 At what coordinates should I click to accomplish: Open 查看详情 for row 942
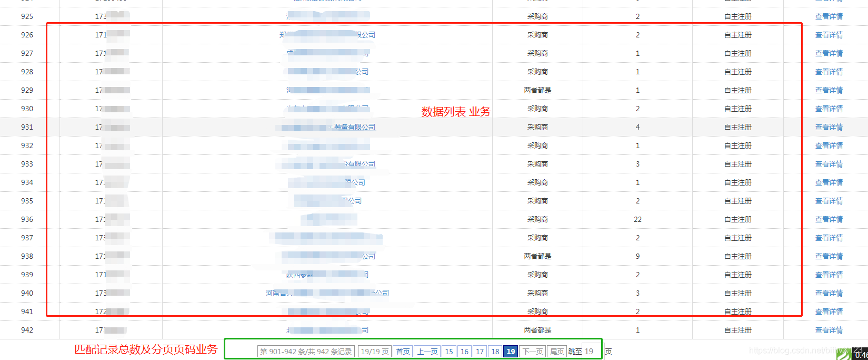pos(829,330)
